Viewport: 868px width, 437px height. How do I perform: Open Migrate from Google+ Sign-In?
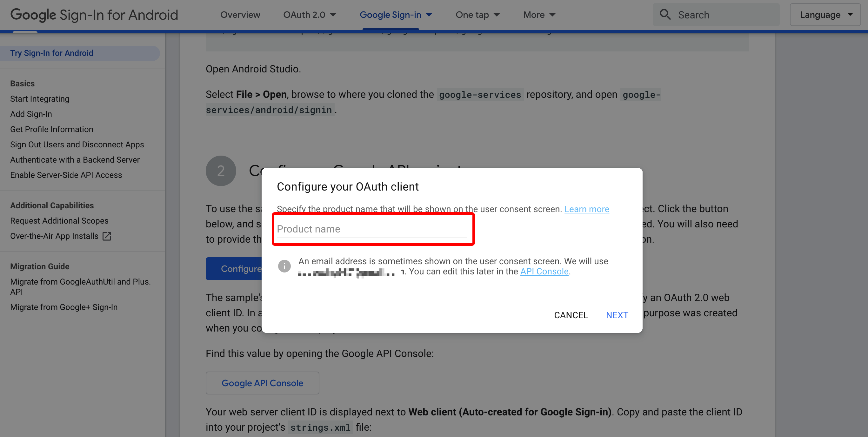(x=64, y=307)
